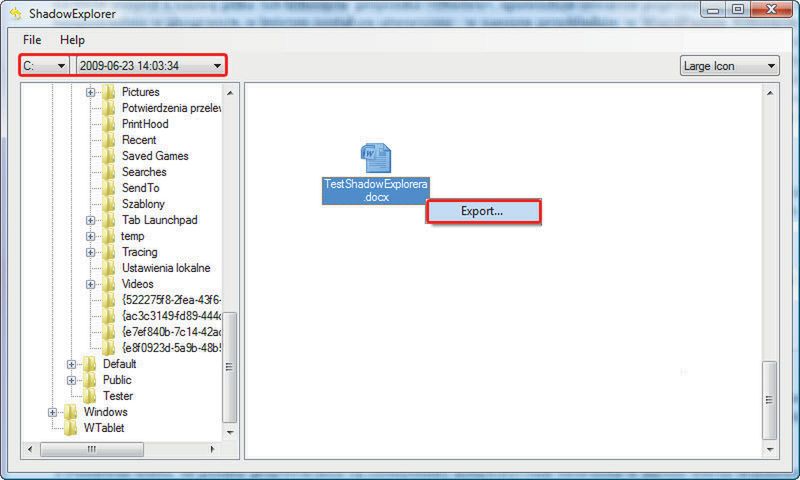
Task: Select the {522275f8-2fea-43f6- folder
Action: [171, 300]
